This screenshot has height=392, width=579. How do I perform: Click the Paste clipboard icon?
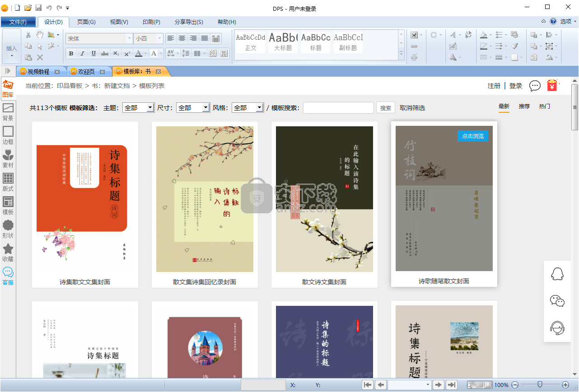click(28, 57)
